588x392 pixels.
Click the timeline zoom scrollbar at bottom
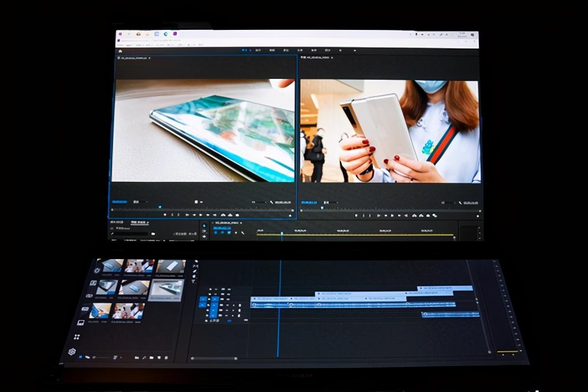coord(214,358)
